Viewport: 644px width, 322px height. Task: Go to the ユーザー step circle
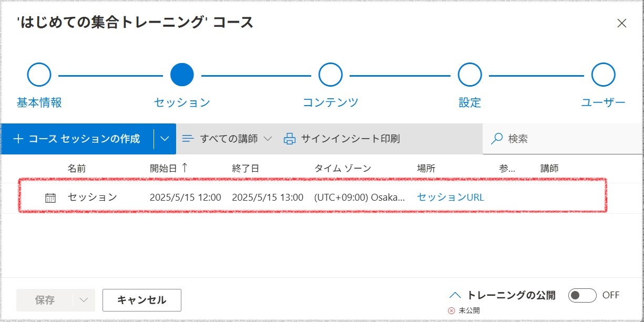(603, 75)
